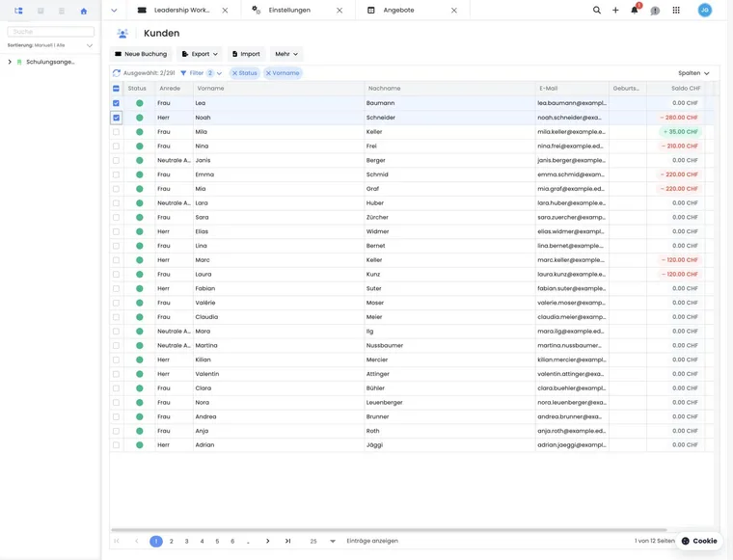This screenshot has height=560, width=733.
Task: Open the apps grid icon
Action: pos(676,10)
